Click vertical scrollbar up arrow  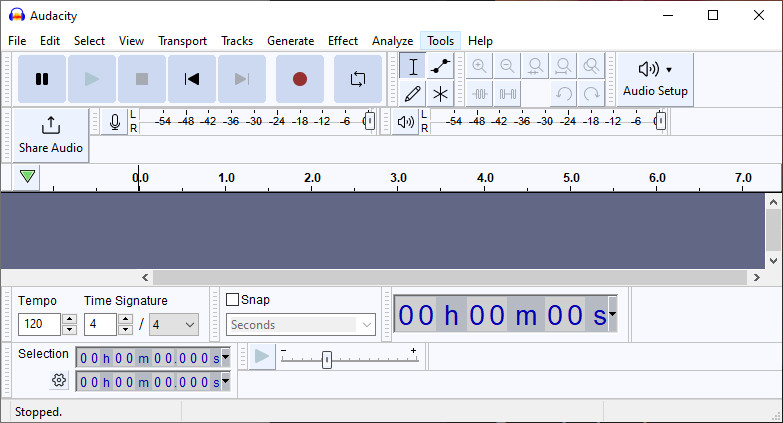click(774, 202)
